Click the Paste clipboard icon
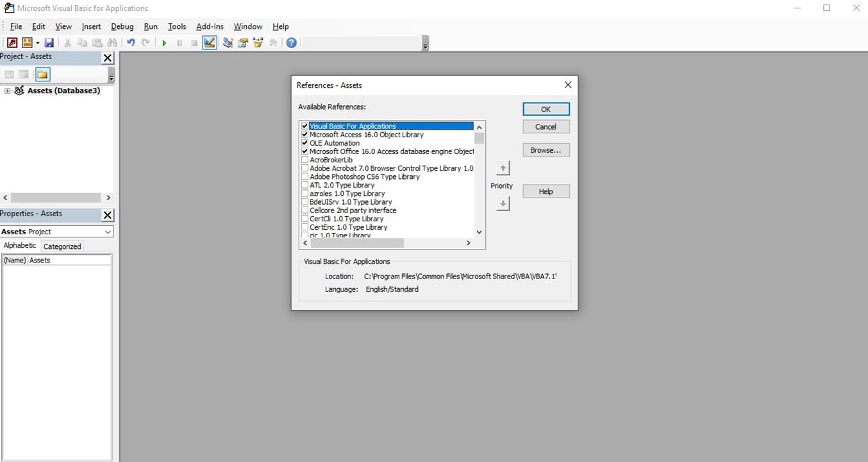The image size is (868, 462). 97,43
